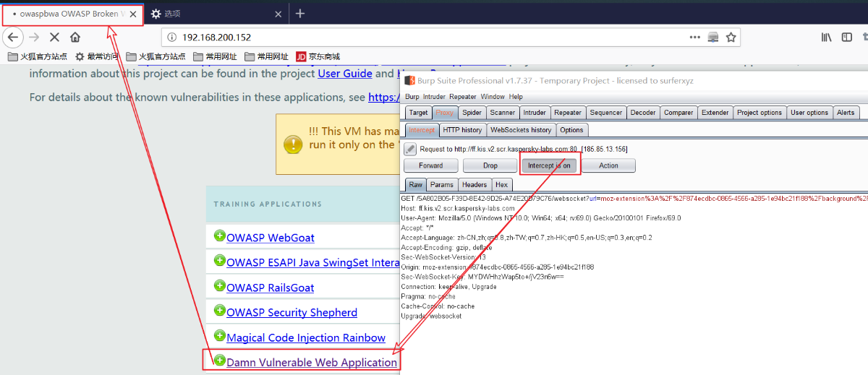Screen dimensions: 868x375
Task: Switch request view to Raw
Action: (415, 185)
